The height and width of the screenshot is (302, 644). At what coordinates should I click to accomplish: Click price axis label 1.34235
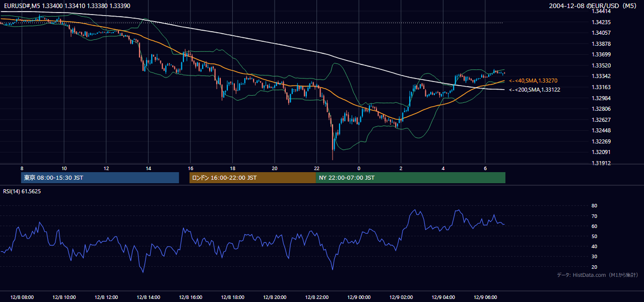[x=602, y=22]
